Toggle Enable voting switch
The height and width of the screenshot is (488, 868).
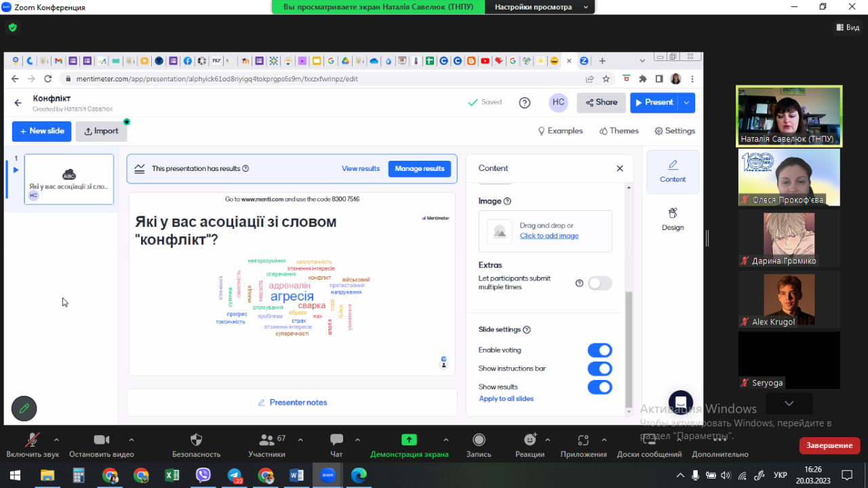(x=599, y=350)
